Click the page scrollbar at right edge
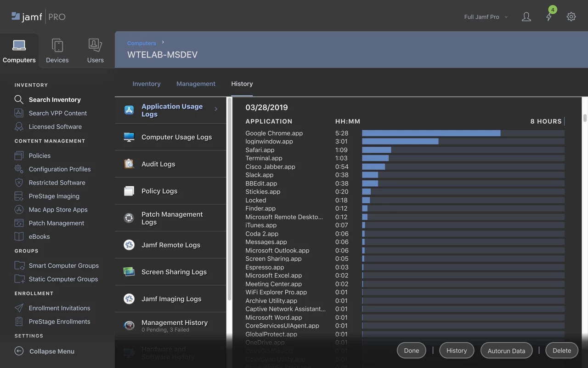Viewport: 588px width, 368px height. tap(585, 118)
